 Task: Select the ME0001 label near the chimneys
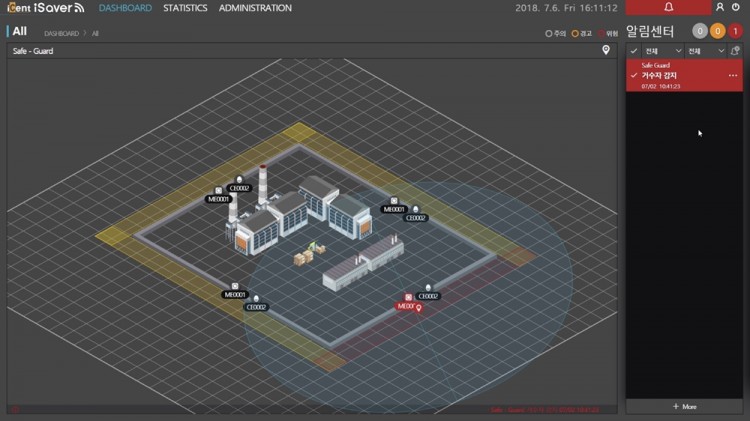coord(219,199)
